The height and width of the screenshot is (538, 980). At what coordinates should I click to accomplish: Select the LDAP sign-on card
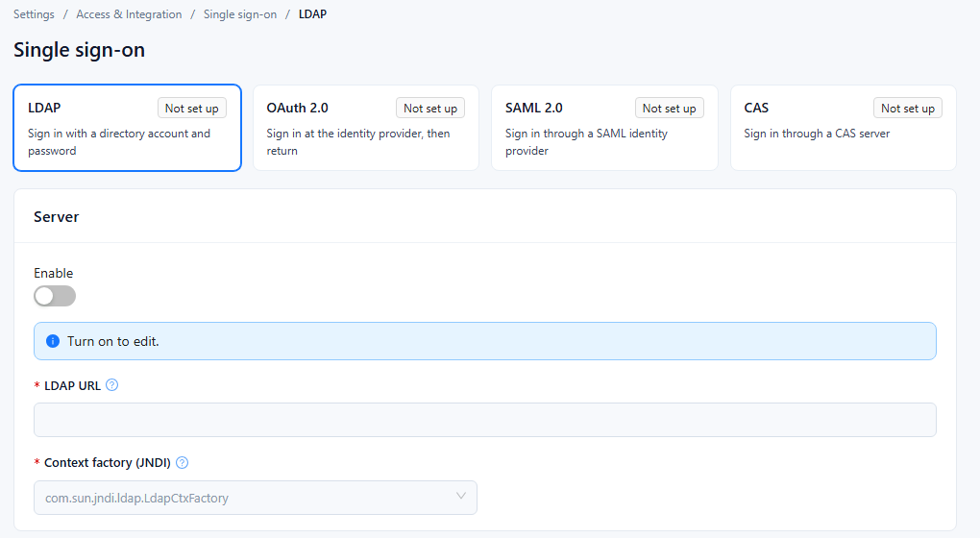click(x=128, y=128)
